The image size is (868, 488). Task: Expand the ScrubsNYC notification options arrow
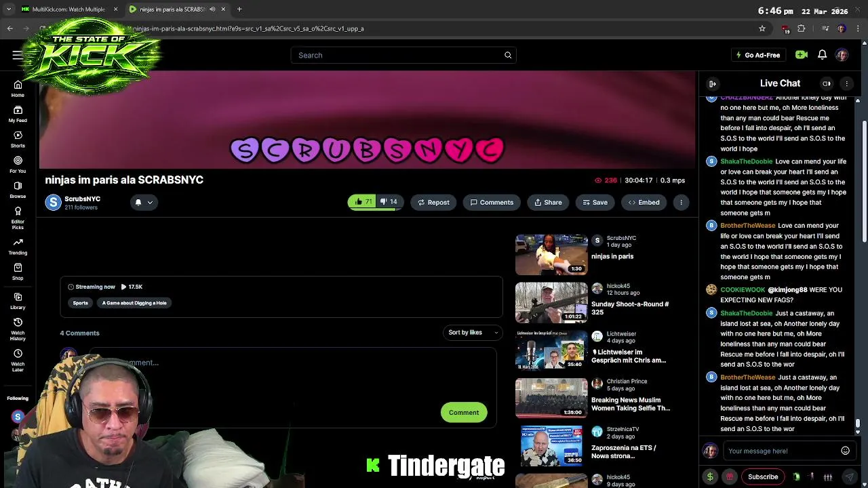click(x=150, y=202)
